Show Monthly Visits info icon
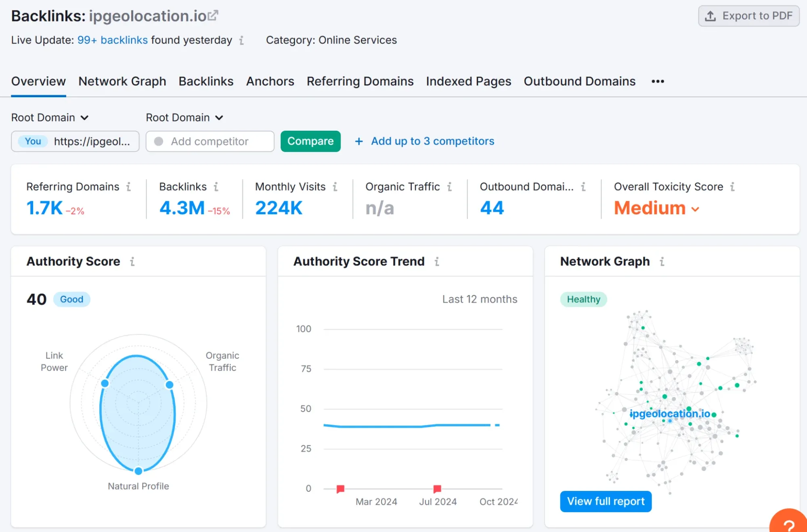This screenshot has height=532, width=807. pyautogui.click(x=335, y=187)
